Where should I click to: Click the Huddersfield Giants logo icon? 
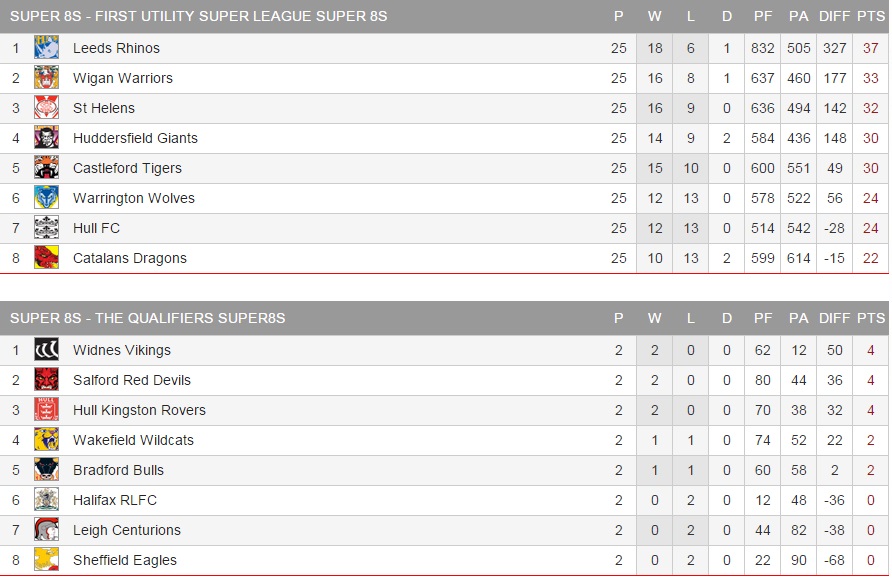coord(46,138)
